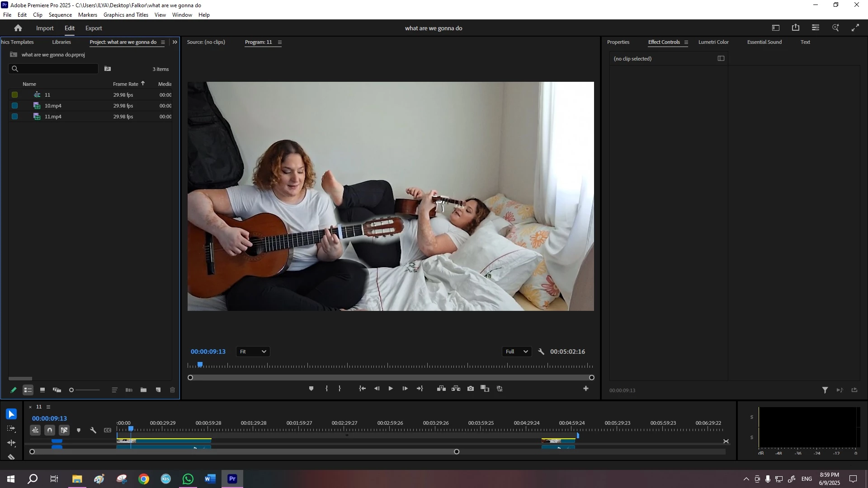868x488 pixels.
Task: Open the Full playback resolution dropdown
Action: 516,352
